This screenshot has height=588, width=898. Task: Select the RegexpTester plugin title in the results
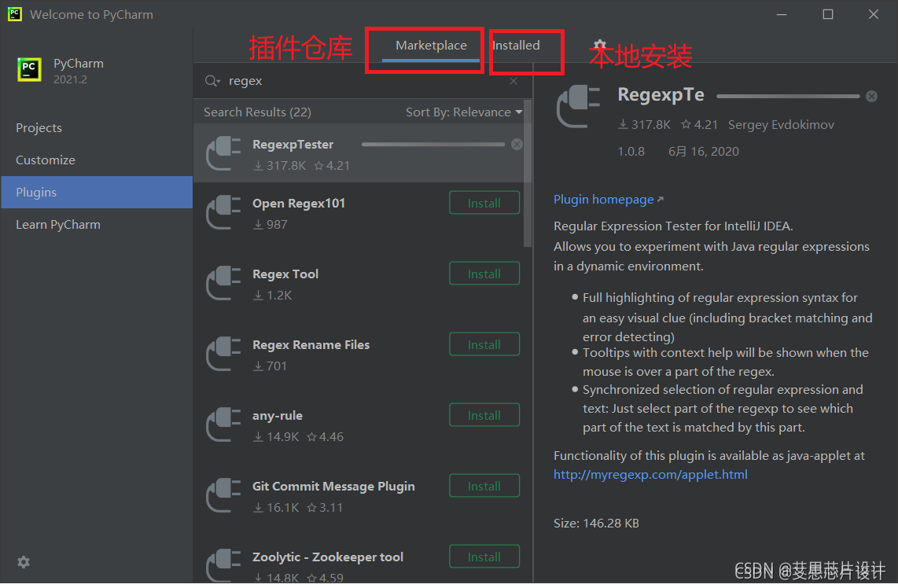pyautogui.click(x=293, y=145)
